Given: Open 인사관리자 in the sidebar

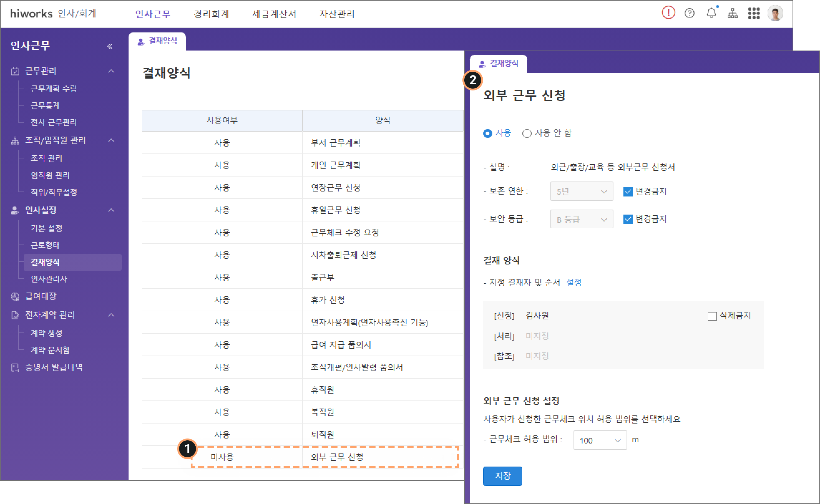Looking at the screenshot, I should click(x=49, y=279).
